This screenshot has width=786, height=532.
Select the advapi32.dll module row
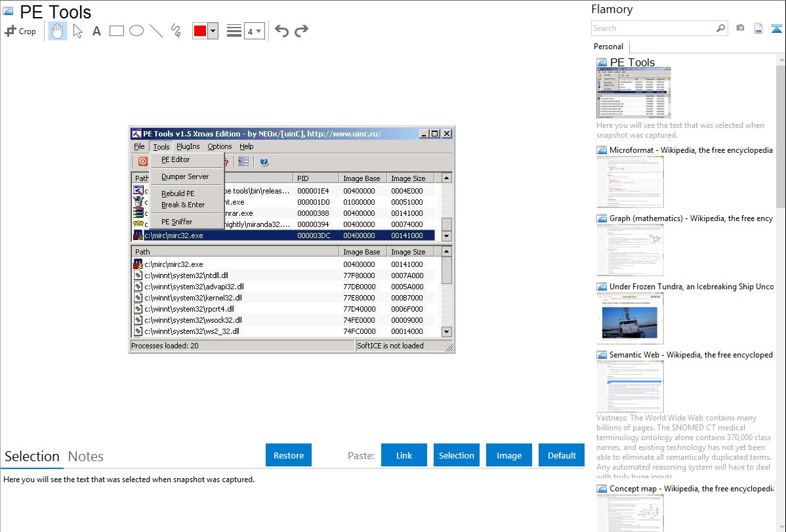[283, 287]
